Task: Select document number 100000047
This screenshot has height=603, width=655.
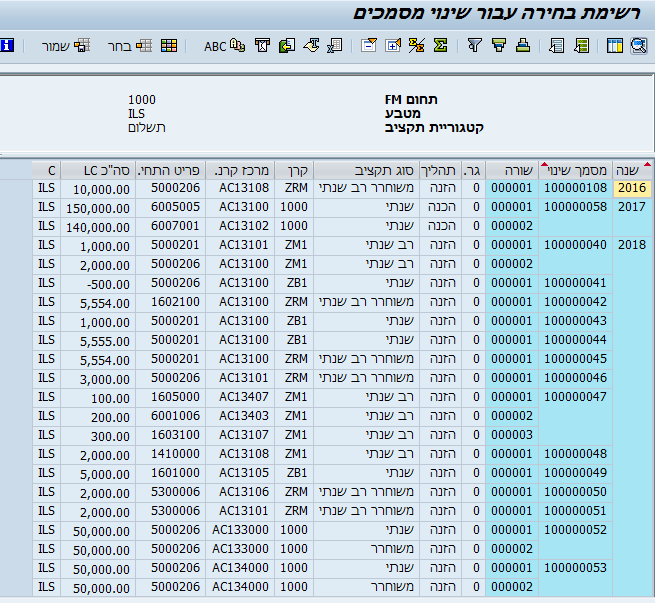Action: coord(576,397)
